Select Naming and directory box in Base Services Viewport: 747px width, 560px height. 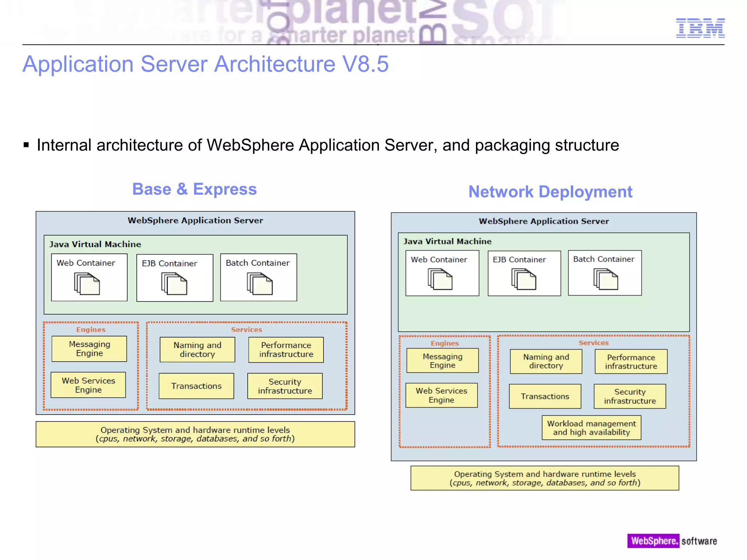[197, 350]
